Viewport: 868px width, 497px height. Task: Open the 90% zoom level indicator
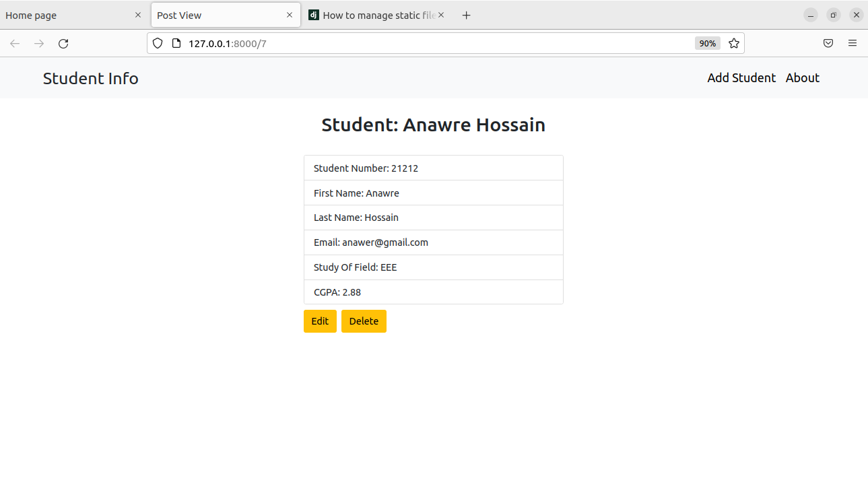[x=707, y=43]
